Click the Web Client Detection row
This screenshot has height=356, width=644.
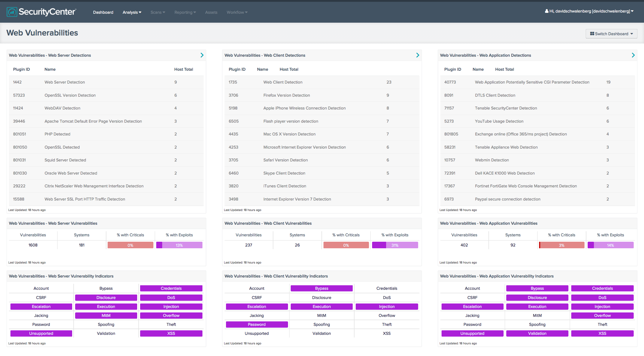[322, 82]
